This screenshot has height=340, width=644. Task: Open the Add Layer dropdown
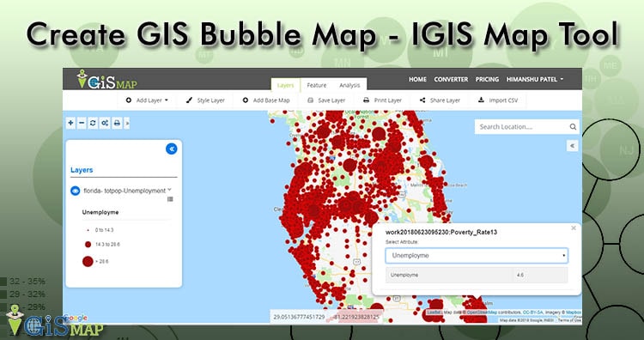pos(147,100)
